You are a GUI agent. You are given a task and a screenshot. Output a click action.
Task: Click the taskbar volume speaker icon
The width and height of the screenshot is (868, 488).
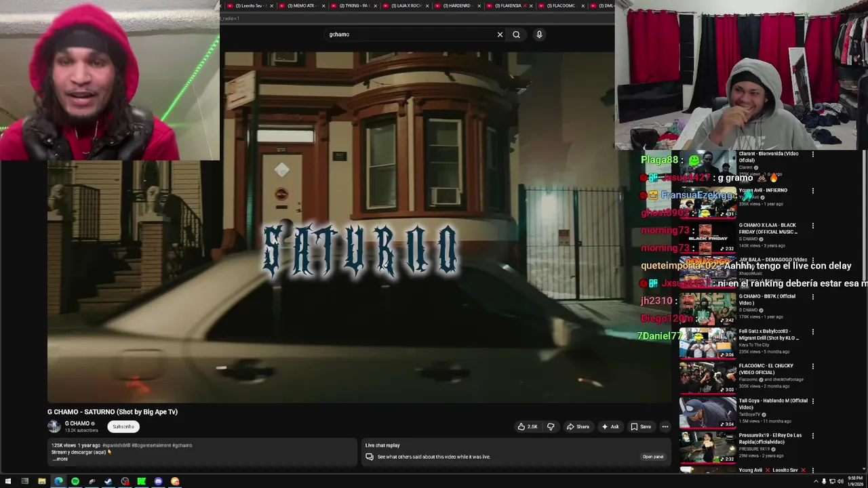[x=840, y=481]
